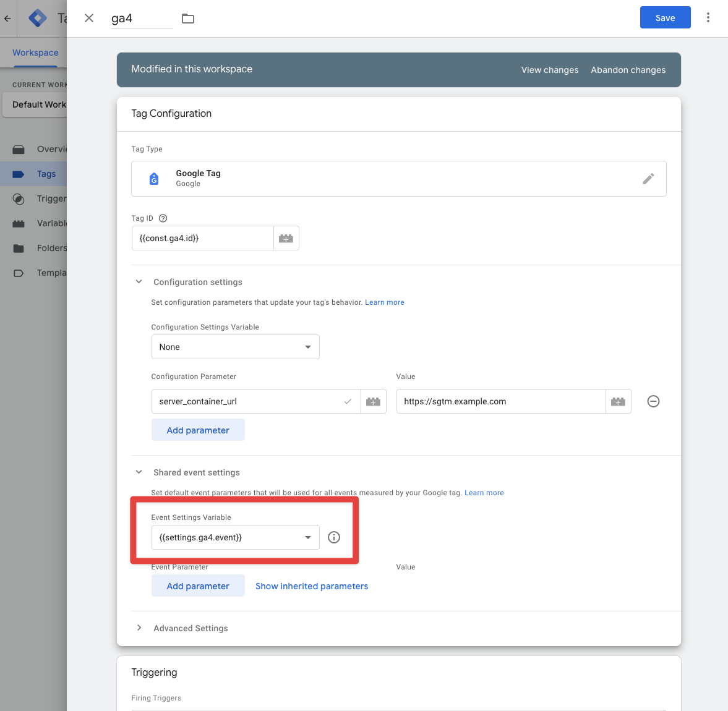Insert variable for the parameter Value field
728x711 pixels.
618,401
